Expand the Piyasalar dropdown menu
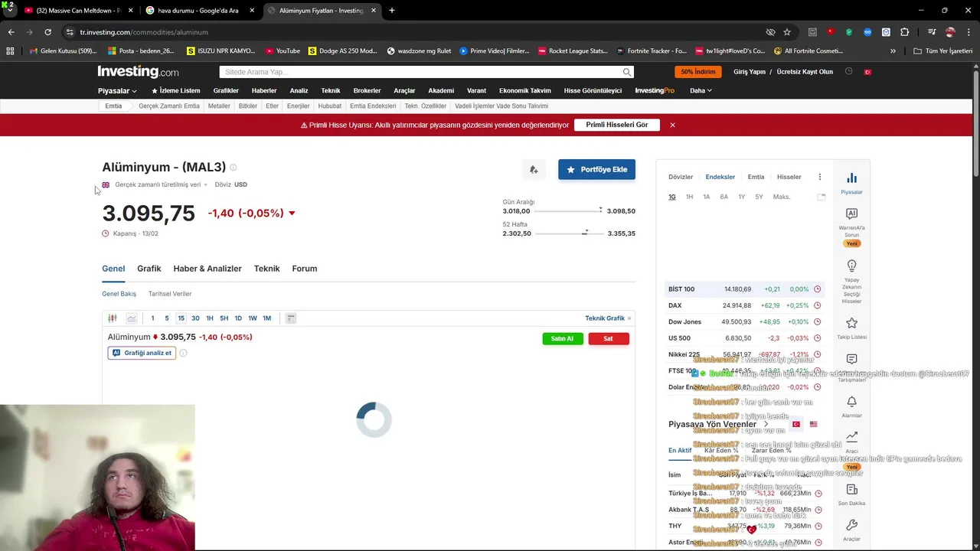Image resolution: width=980 pixels, height=551 pixels. pos(117,90)
